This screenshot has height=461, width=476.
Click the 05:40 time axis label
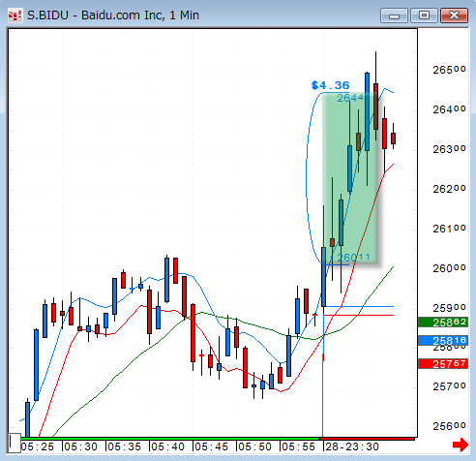point(167,446)
